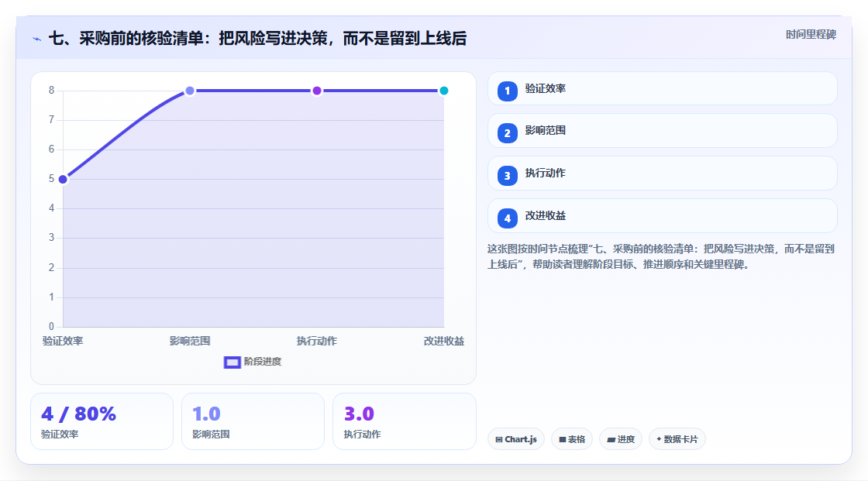Viewport: 868px width, 481px height.
Task: Click the 3.0 执行动作 stat card
Action: click(404, 422)
